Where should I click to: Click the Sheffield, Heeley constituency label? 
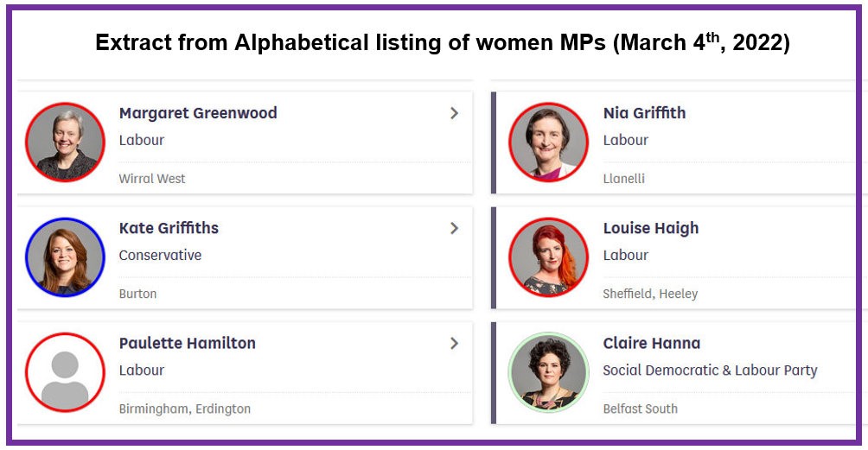650,294
